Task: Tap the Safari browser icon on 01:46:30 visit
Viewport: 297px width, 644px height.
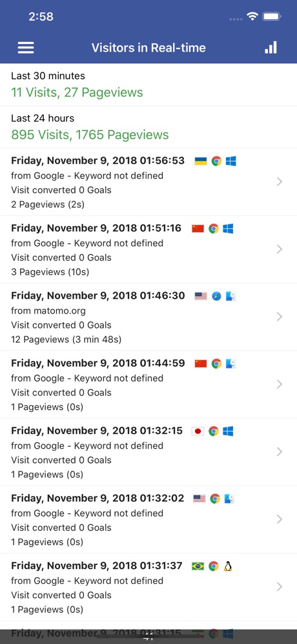Action: click(x=216, y=296)
